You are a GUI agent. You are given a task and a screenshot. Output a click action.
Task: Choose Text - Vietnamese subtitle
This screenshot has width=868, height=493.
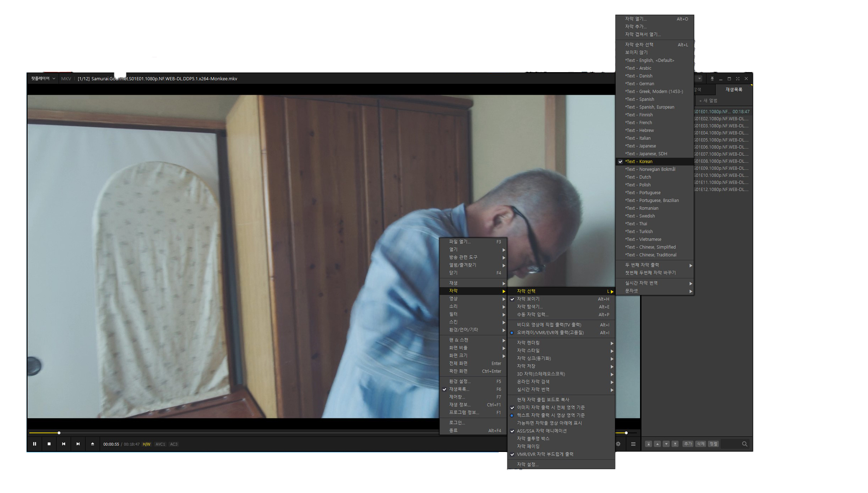(x=655, y=239)
